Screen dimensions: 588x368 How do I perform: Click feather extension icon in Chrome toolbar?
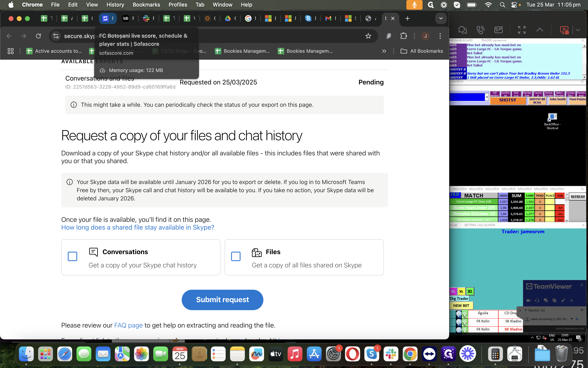(389, 36)
